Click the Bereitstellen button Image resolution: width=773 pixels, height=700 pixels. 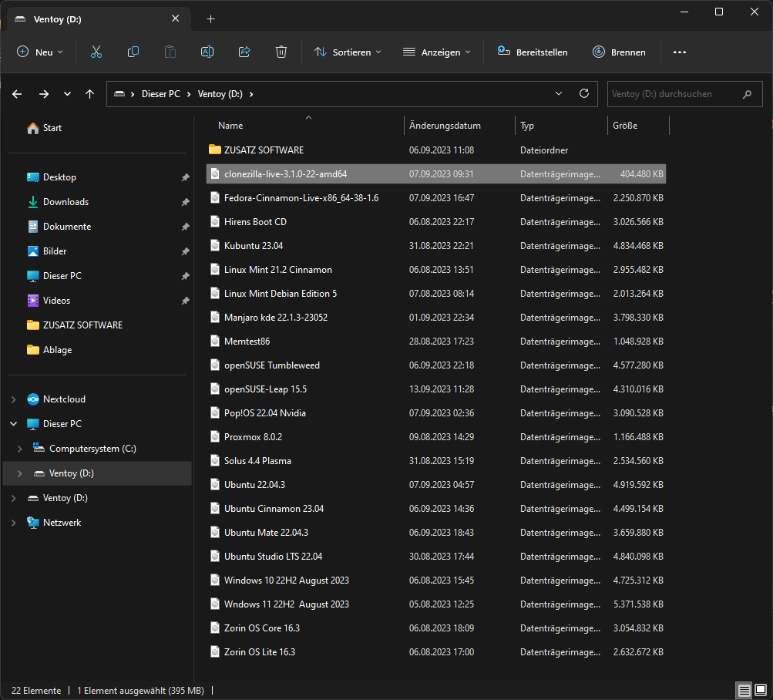[x=533, y=52]
